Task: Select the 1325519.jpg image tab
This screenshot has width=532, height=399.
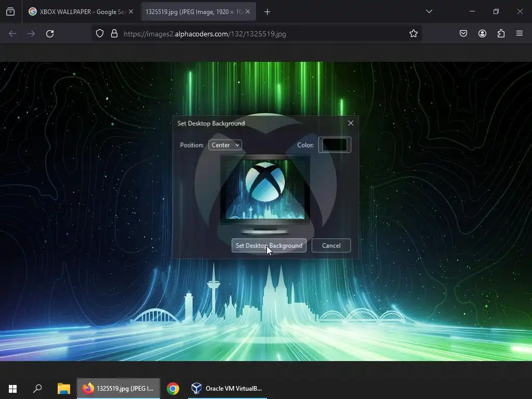Action: pyautogui.click(x=198, y=12)
